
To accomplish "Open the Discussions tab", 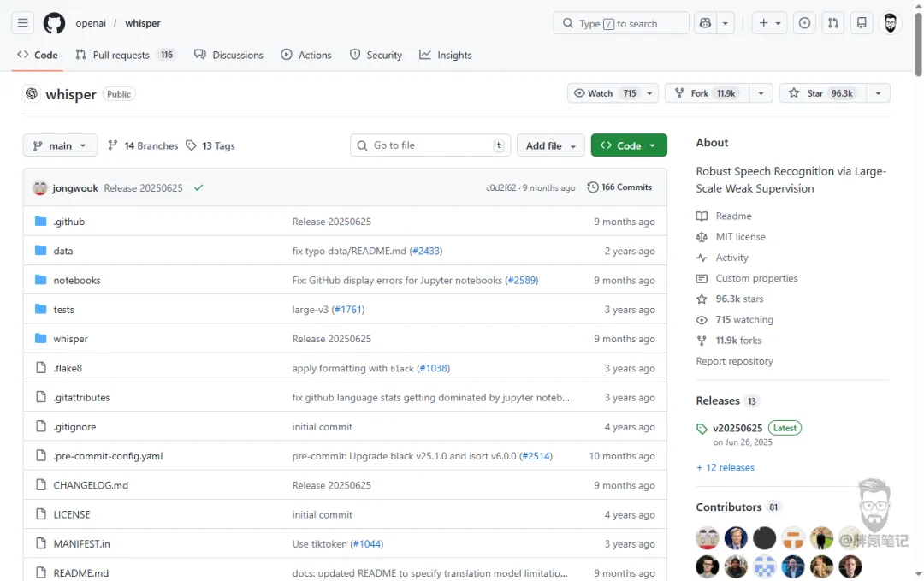I will pos(228,55).
